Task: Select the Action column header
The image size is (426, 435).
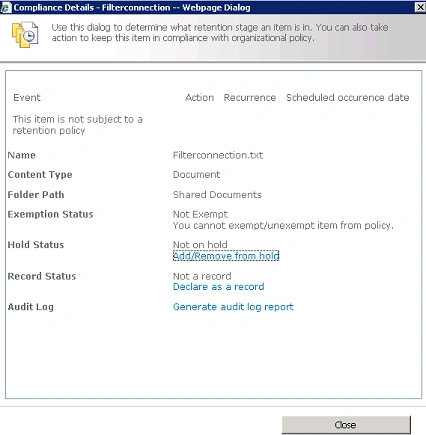Action: click(x=199, y=98)
